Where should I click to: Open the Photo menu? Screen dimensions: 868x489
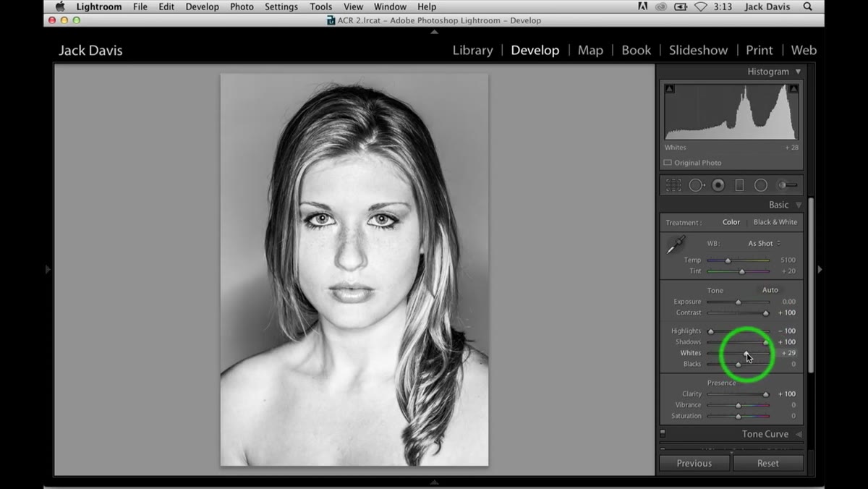[x=242, y=7]
